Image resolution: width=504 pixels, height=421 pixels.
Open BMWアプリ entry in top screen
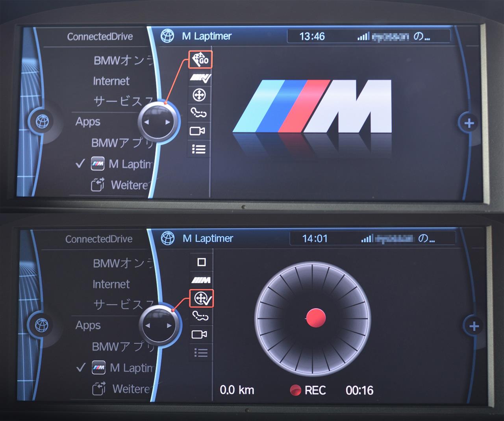point(122,143)
